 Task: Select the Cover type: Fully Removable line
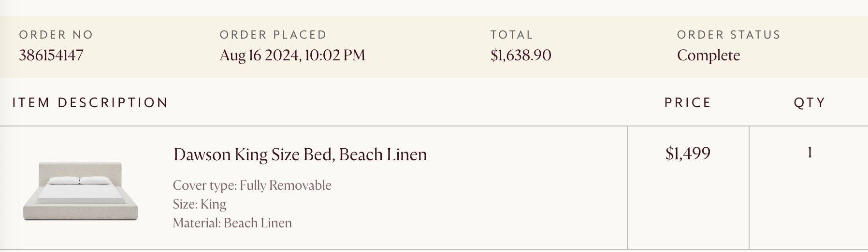point(252,185)
